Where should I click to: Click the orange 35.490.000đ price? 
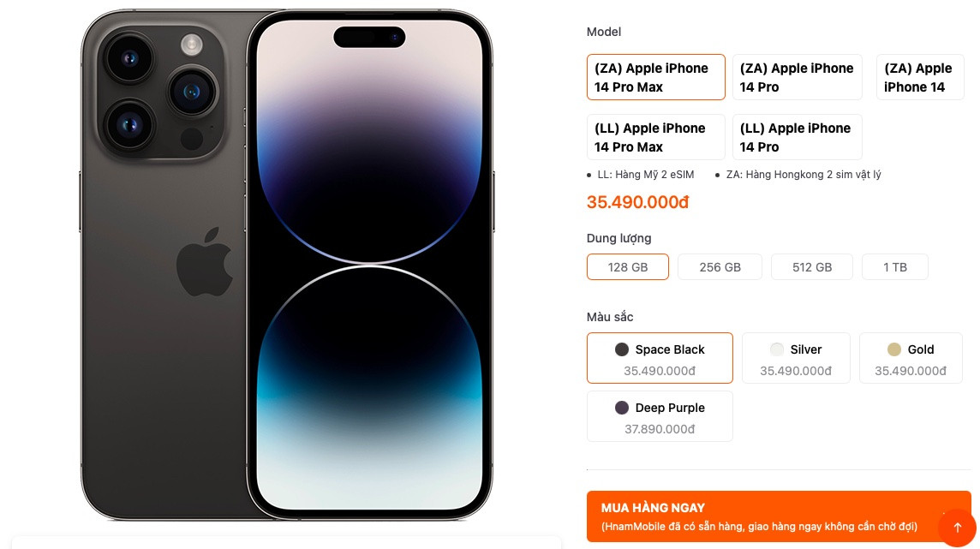[637, 202]
